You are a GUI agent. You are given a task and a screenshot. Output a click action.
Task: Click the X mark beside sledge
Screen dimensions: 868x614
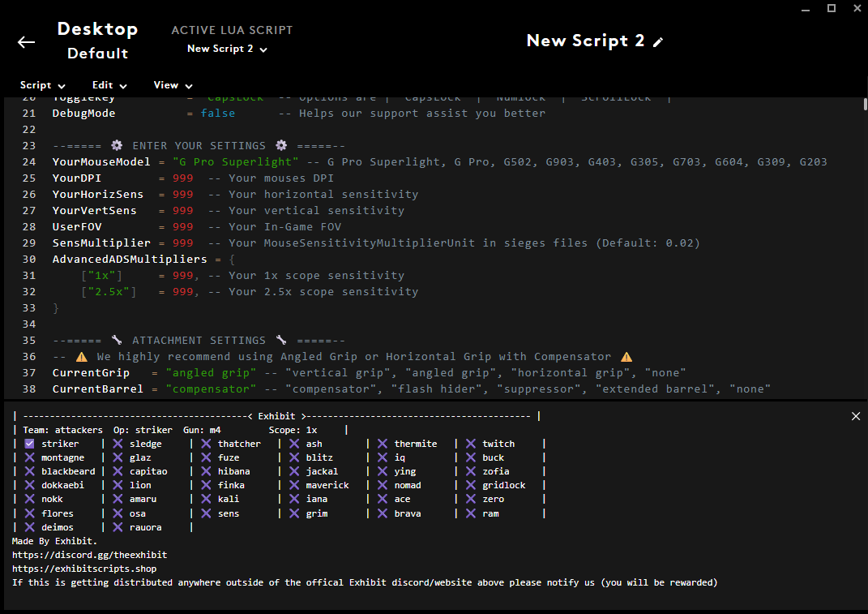(x=118, y=444)
